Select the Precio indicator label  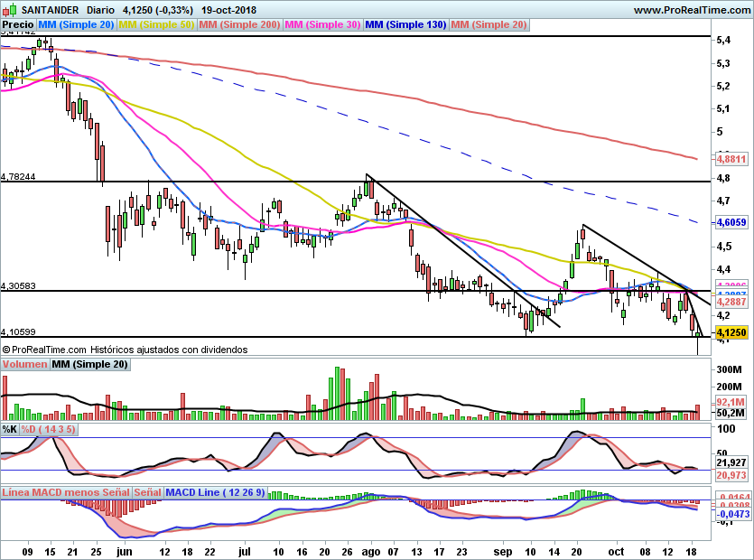coord(18,24)
